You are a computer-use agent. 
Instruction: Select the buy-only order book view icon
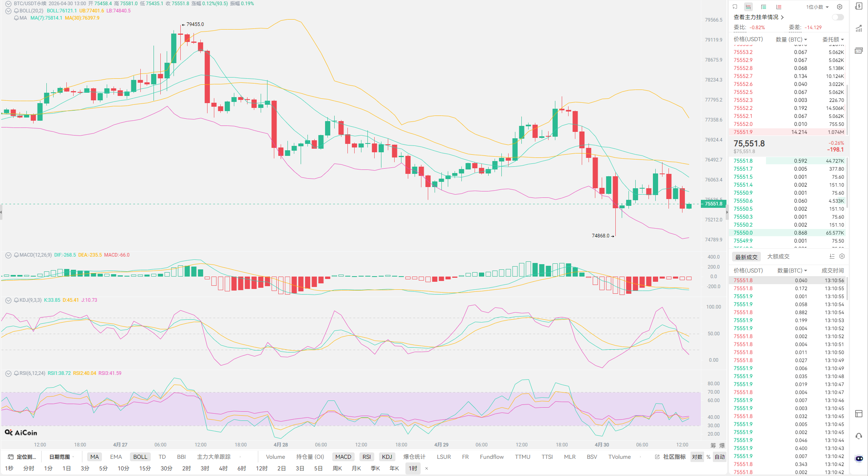[763, 7]
